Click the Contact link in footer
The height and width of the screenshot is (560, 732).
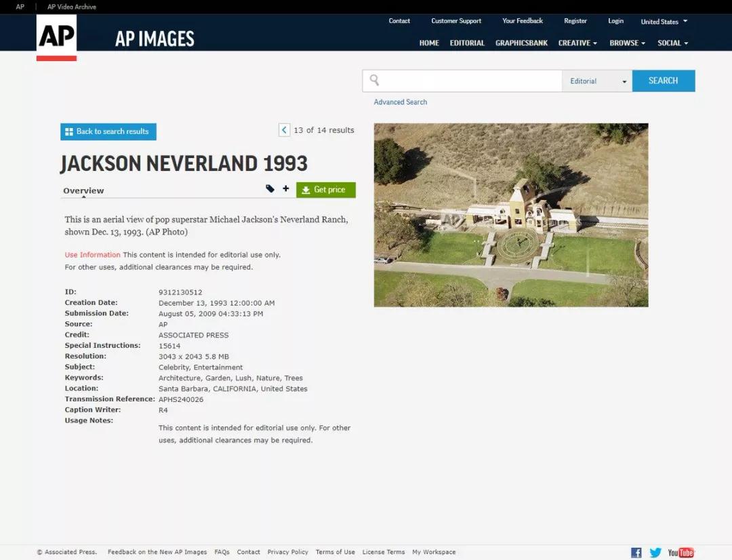click(248, 552)
